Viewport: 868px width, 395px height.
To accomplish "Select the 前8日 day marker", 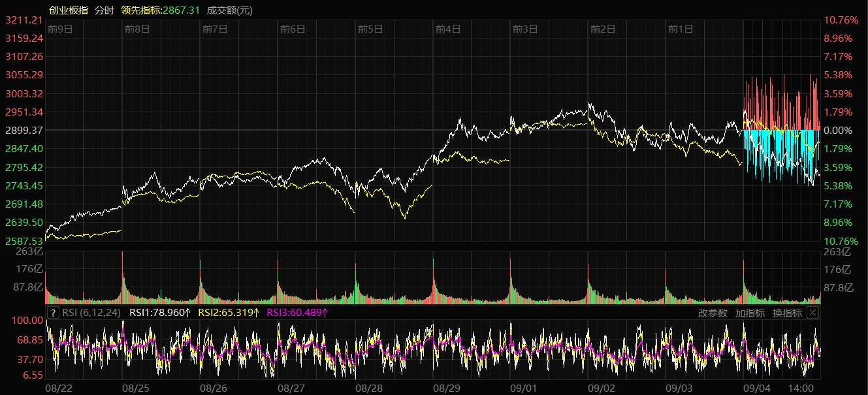I will click(137, 29).
